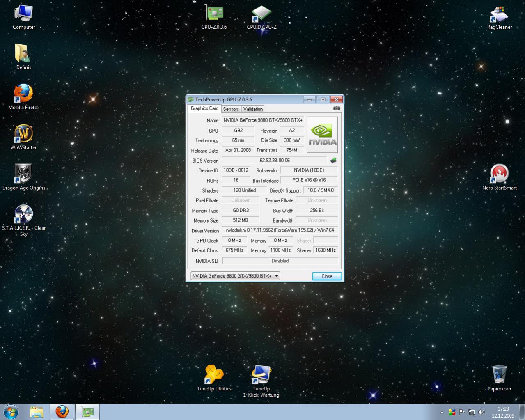Open Windows Explorer from the taskbar
The height and width of the screenshot is (420, 525).
(37, 412)
